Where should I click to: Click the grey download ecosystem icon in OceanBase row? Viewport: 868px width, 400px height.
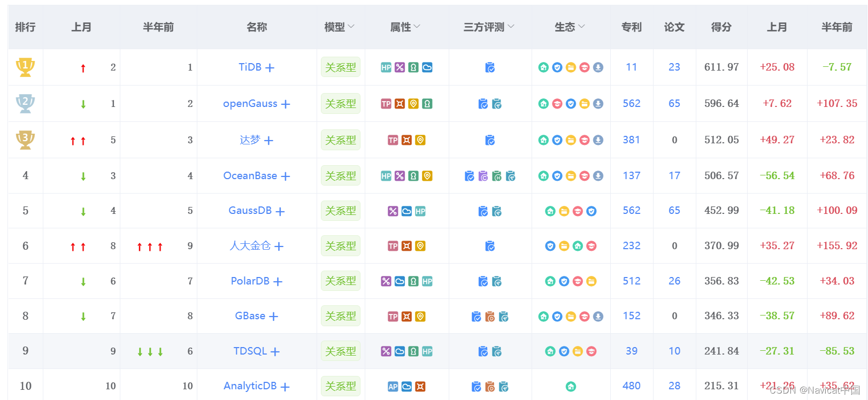(598, 176)
